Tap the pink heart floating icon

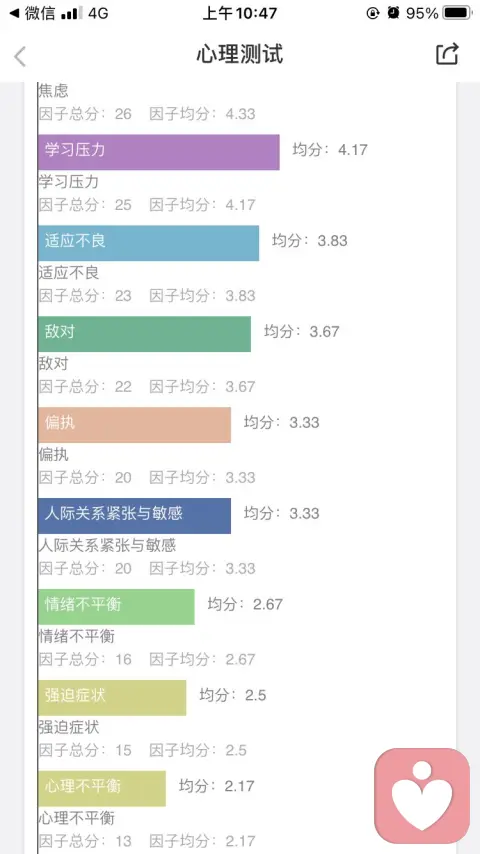(422, 796)
